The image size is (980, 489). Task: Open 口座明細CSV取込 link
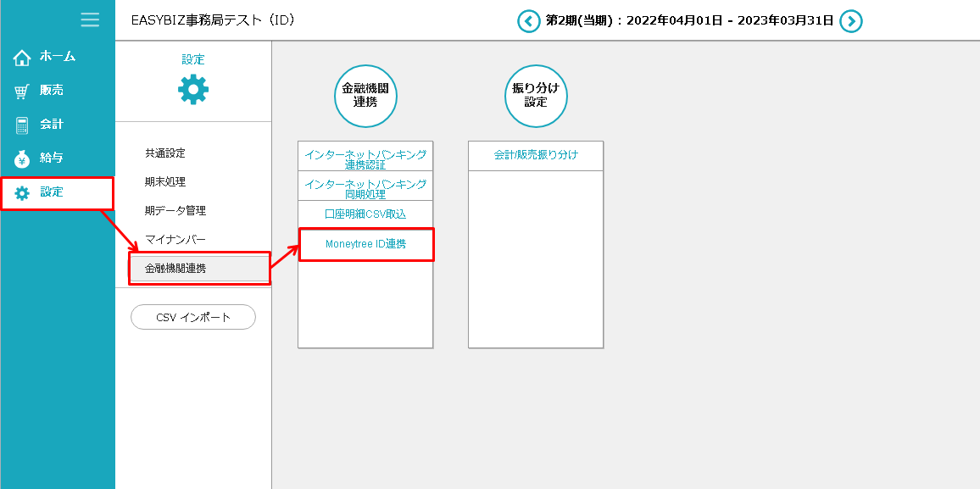(x=365, y=214)
